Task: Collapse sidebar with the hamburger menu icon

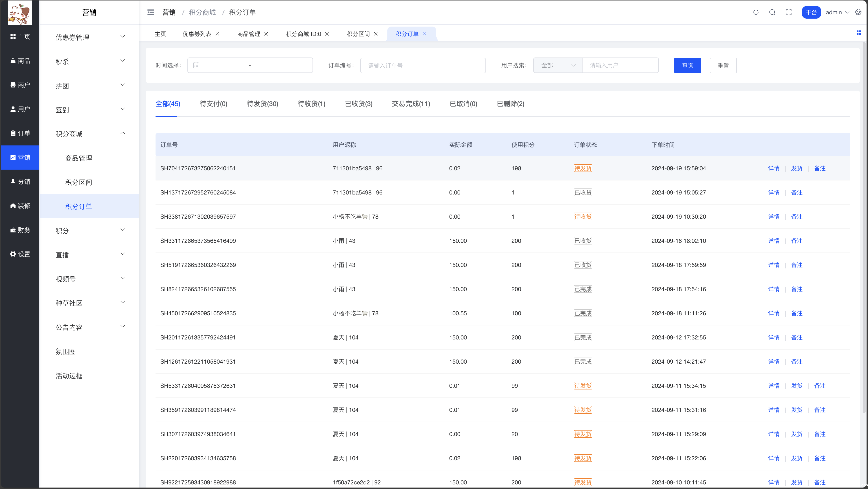Action: 151,13
